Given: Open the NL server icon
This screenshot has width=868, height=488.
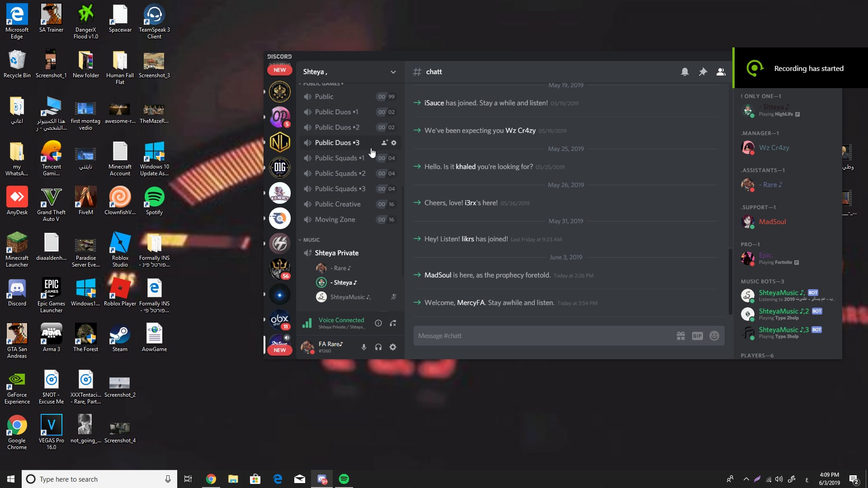Looking at the screenshot, I should pos(280,142).
